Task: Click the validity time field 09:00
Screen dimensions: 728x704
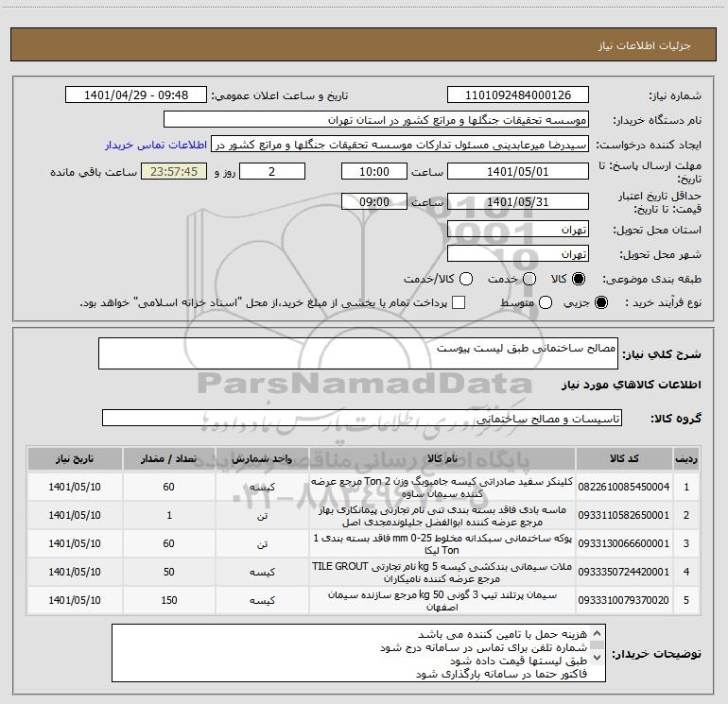Action: pyautogui.click(x=374, y=202)
